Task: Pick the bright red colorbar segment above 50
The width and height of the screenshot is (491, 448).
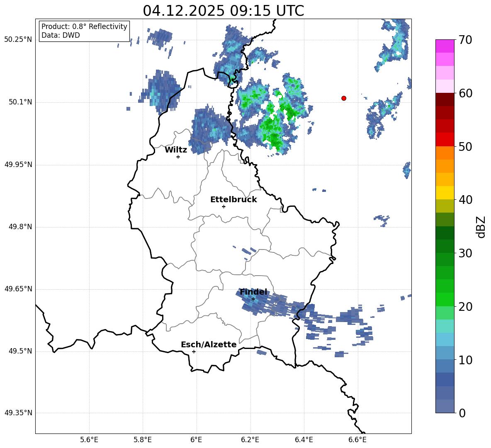Action: coord(445,140)
